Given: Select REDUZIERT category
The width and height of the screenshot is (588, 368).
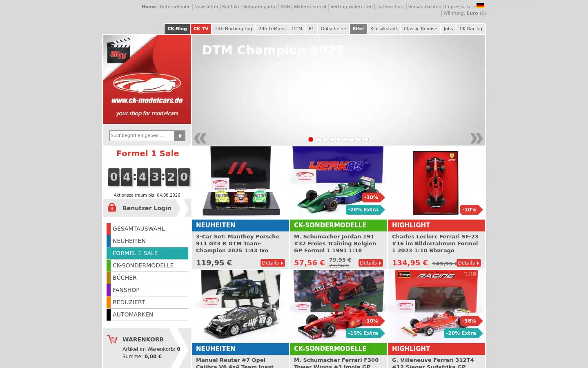Looking at the screenshot, I should (x=147, y=302).
